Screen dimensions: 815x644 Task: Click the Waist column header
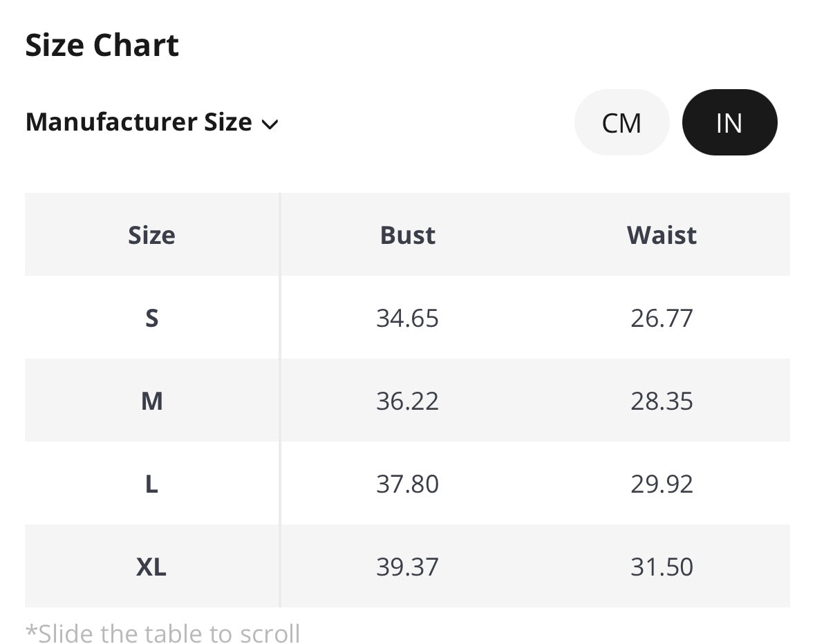(x=662, y=235)
